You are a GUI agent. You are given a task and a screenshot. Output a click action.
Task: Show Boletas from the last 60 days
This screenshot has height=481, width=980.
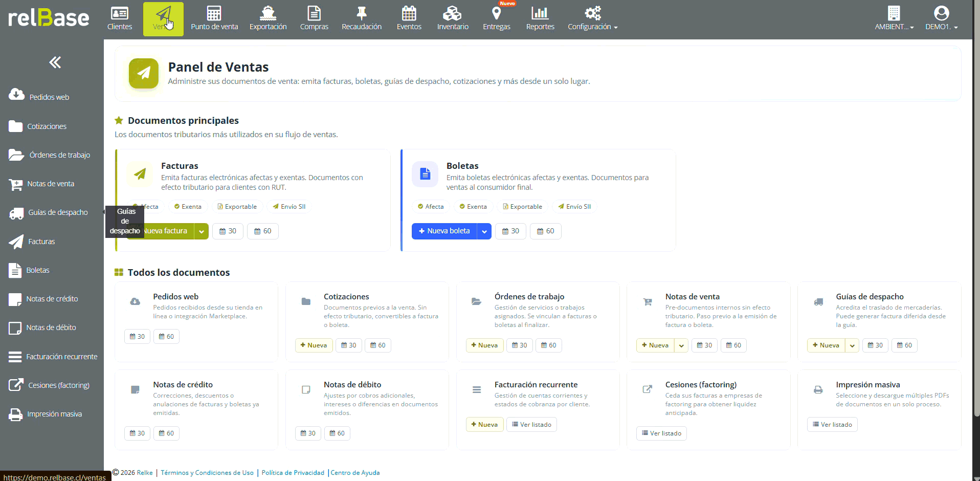pyautogui.click(x=546, y=231)
